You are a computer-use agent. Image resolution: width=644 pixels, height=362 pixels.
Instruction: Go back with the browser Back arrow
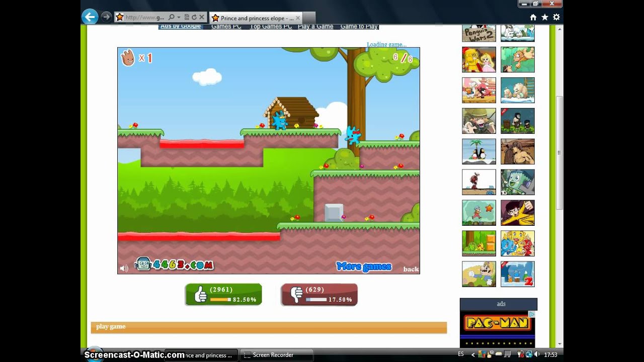(90, 17)
